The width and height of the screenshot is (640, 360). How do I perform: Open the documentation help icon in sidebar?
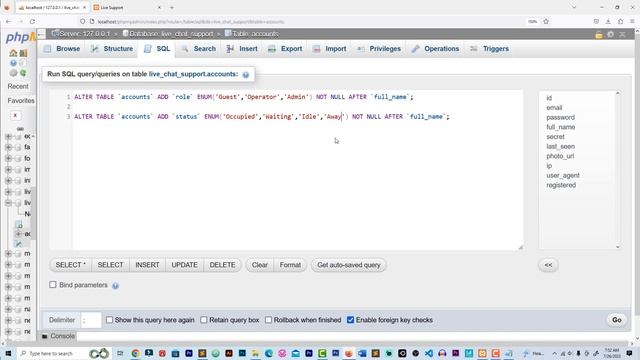pyautogui.click(x=13, y=63)
